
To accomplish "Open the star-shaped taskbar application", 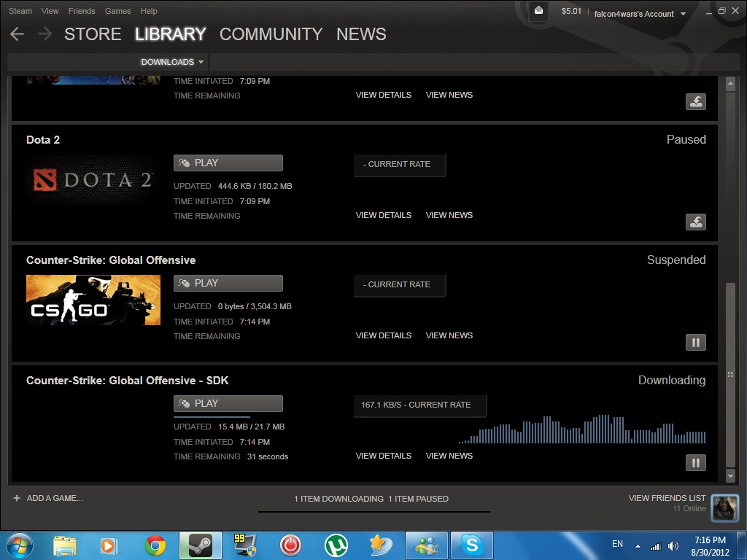I will click(381, 545).
